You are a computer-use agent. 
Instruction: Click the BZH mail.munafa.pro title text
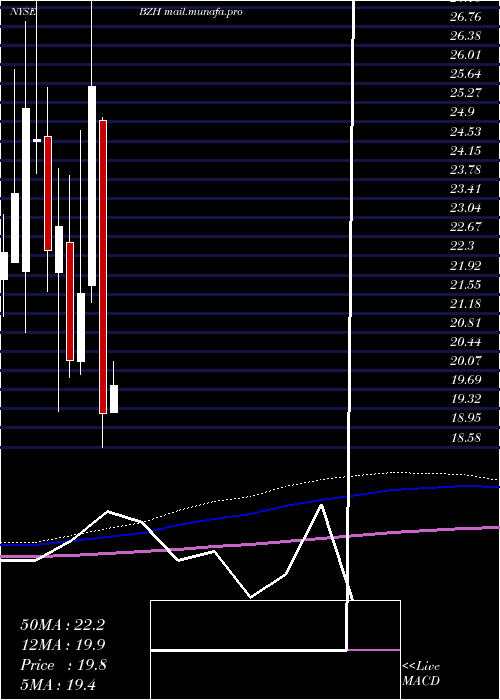[191, 12]
